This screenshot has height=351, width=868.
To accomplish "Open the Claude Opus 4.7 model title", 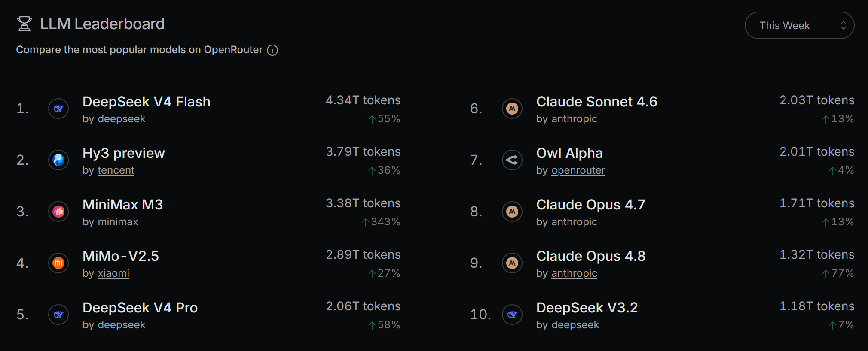I will [x=591, y=205].
